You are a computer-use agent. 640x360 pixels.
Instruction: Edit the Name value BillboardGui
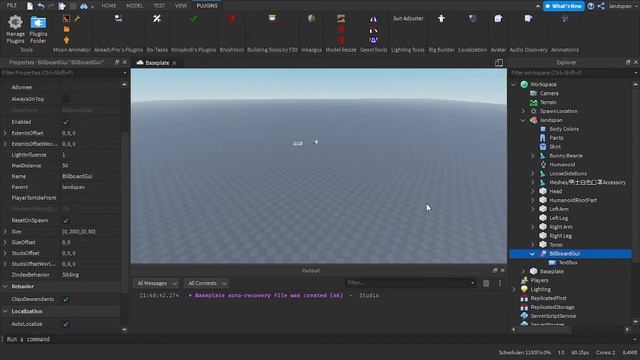90,176
